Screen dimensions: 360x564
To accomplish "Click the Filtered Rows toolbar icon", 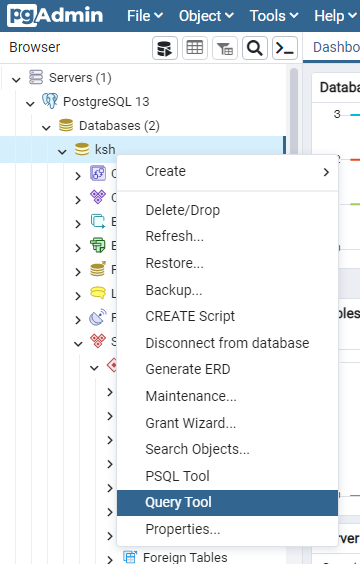I will [225, 48].
